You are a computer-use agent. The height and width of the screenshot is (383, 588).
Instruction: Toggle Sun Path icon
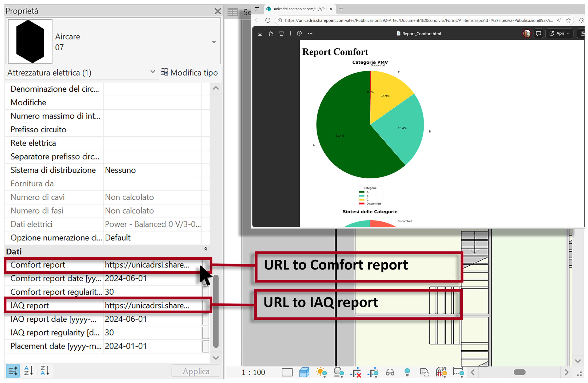click(x=321, y=372)
